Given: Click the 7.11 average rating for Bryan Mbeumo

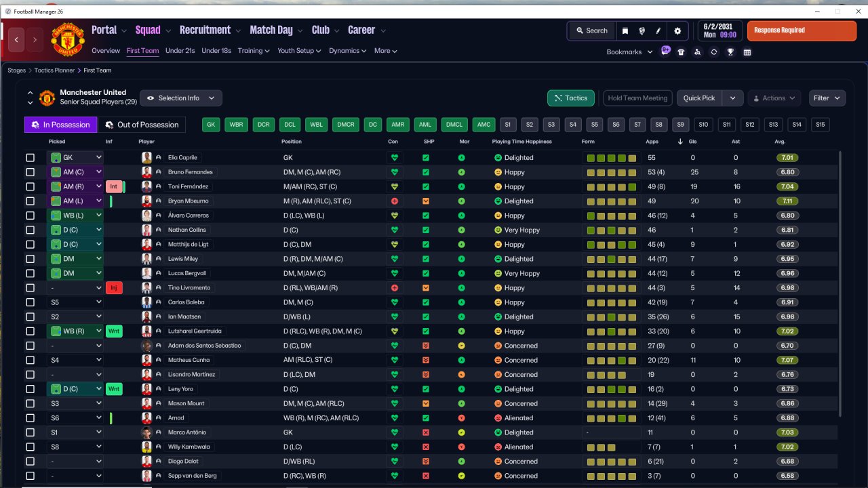Looking at the screenshot, I should click(787, 201).
